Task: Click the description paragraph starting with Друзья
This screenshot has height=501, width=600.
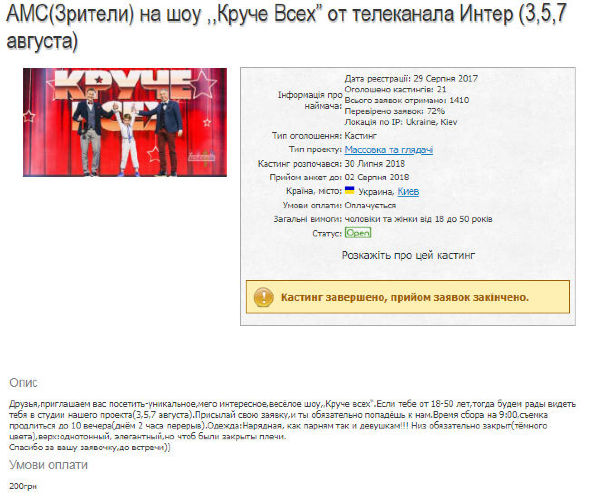Action: pyautogui.click(x=292, y=425)
